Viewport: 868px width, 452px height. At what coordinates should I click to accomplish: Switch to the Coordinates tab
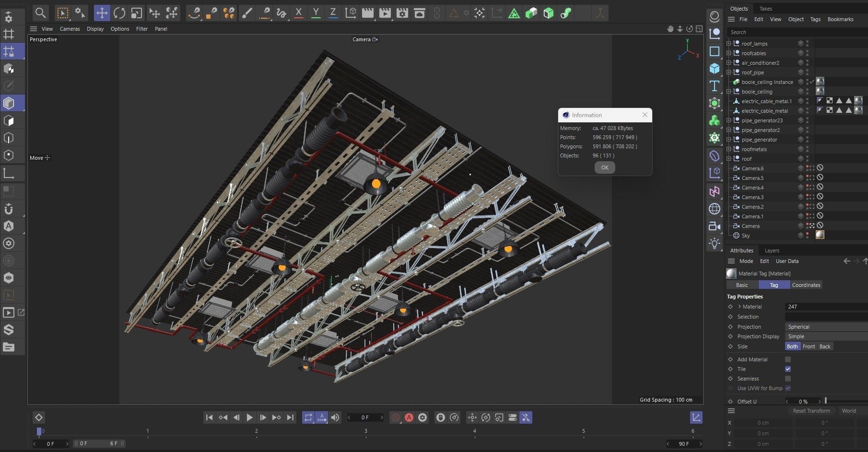point(806,285)
